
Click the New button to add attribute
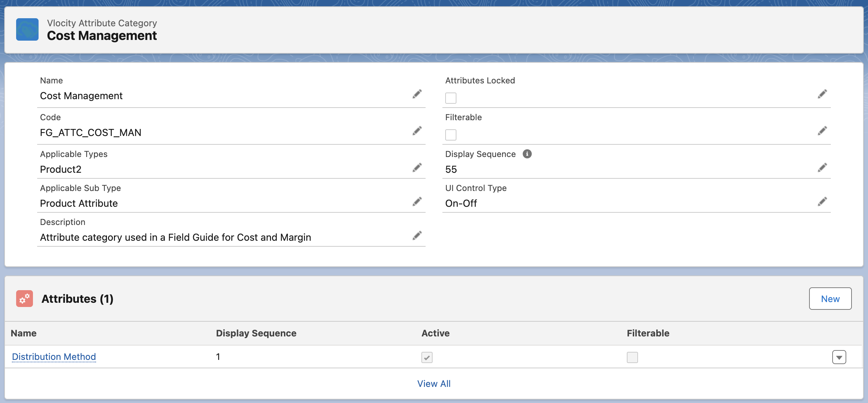coord(830,298)
